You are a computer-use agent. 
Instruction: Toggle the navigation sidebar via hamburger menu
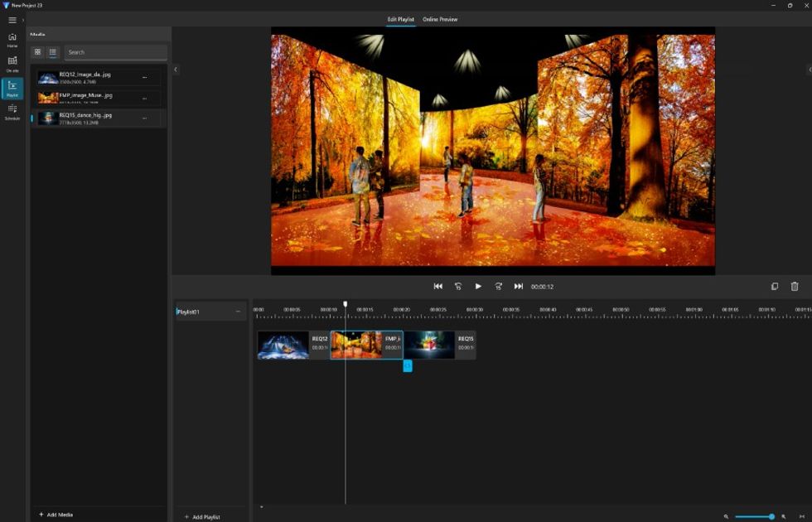tap(11, 19)
